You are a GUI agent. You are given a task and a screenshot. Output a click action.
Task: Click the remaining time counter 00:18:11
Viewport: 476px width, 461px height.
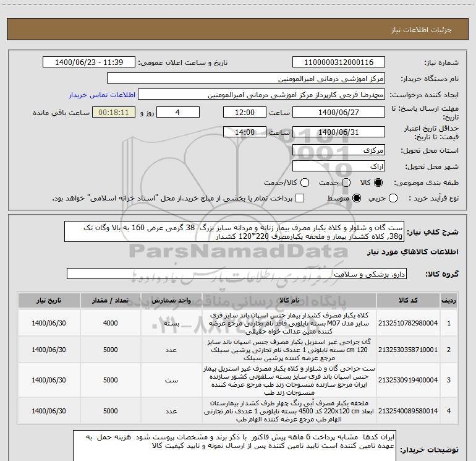coord(114,112)
